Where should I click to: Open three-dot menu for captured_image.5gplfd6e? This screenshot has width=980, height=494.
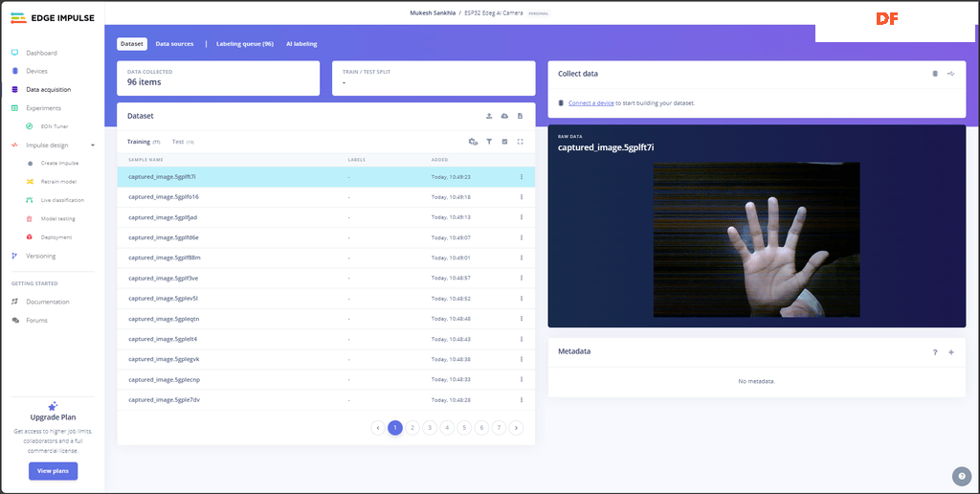522,237
